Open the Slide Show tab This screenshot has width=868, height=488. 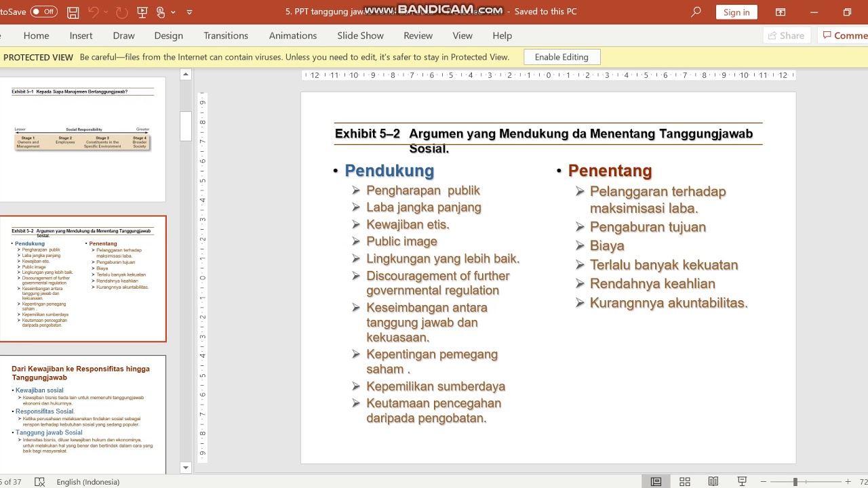click(x=361, y=35)
